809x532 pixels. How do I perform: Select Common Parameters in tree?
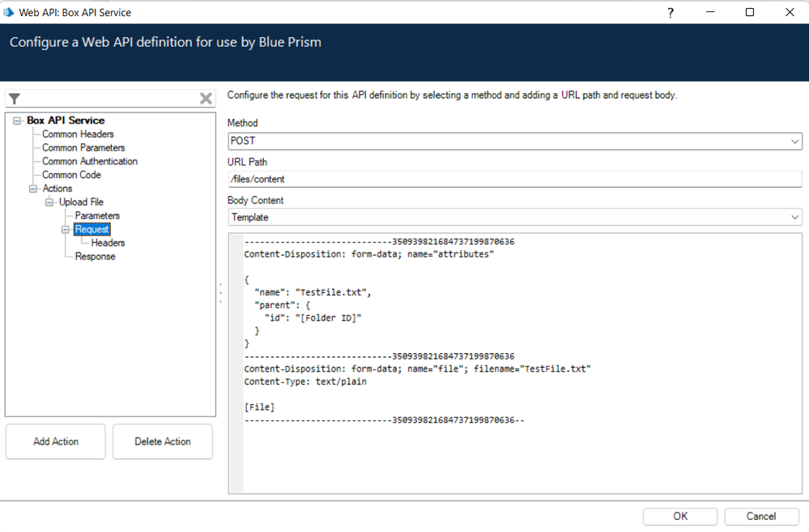pyautogui.click(x=83, y=148)
